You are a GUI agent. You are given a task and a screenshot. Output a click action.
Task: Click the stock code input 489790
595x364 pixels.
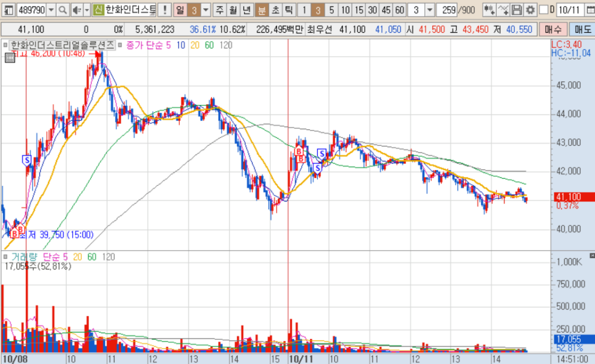32,10
